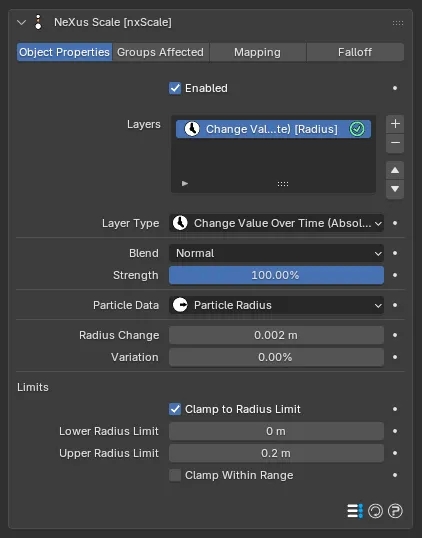Open the Mapping tab
The image size is (422, 538).
tap(258, 52)
